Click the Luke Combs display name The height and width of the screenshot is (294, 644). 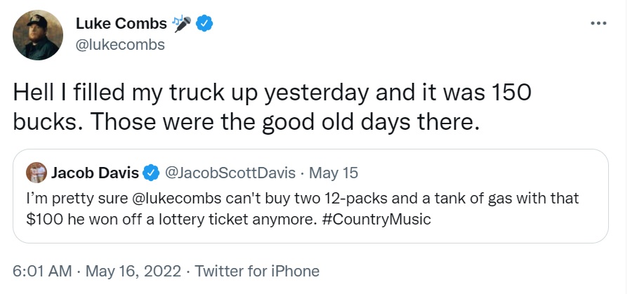point(121,25)
